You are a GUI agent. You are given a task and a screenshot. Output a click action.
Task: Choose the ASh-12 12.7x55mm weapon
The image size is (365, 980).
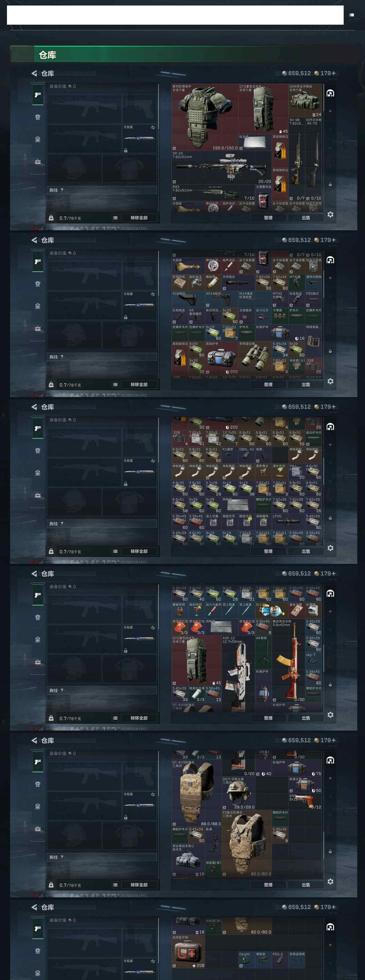238,674
